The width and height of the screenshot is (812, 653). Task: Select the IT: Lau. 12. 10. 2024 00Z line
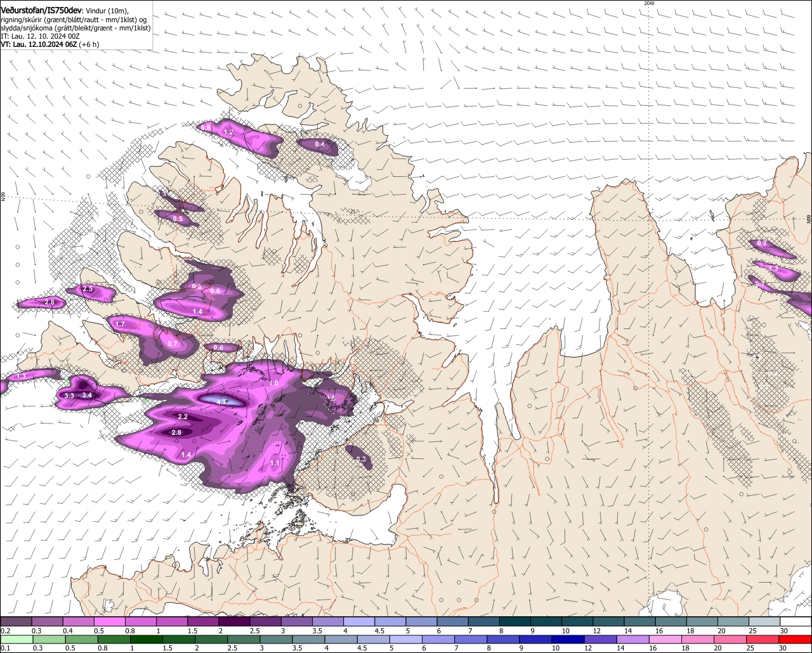(40, 36)
